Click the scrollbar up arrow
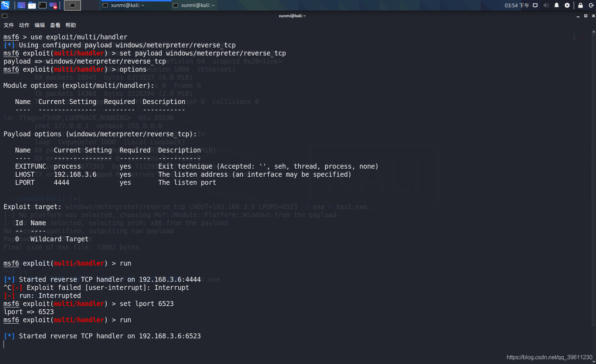 click(x=594, y=32)
